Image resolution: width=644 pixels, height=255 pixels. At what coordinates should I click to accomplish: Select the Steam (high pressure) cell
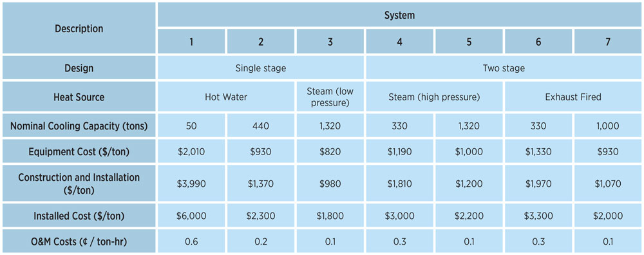tap(434, 97)
